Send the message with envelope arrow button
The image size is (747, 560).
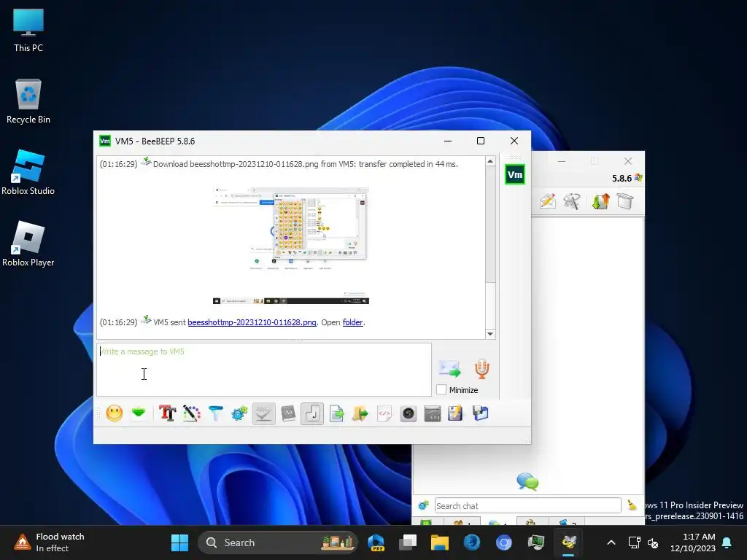click(x=449, y=369)
